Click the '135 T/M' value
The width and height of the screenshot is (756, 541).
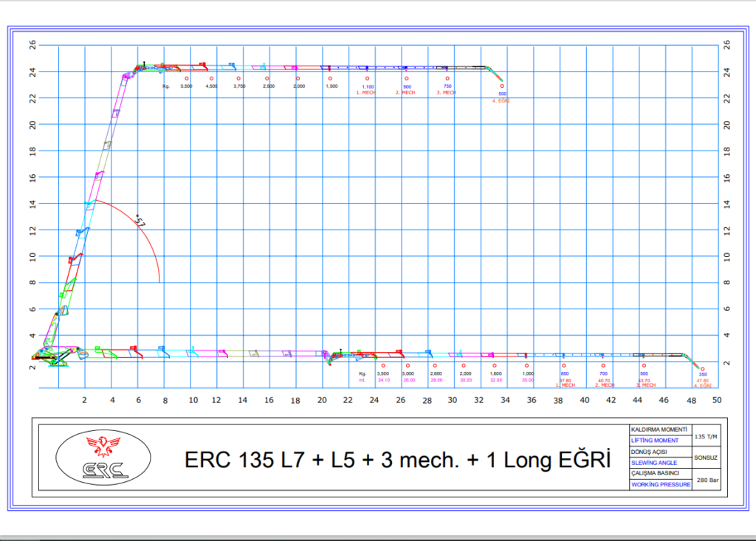click(706, 436)
